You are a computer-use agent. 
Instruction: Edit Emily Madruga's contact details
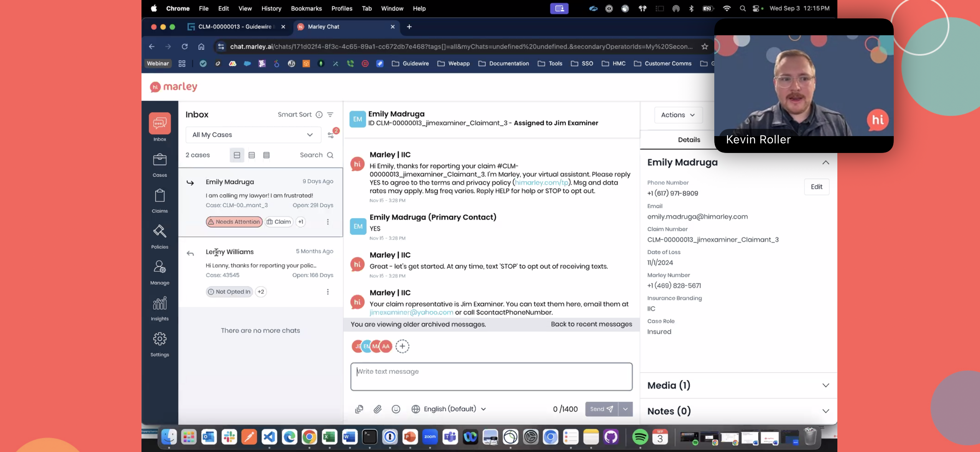click(x=816, y=187)
